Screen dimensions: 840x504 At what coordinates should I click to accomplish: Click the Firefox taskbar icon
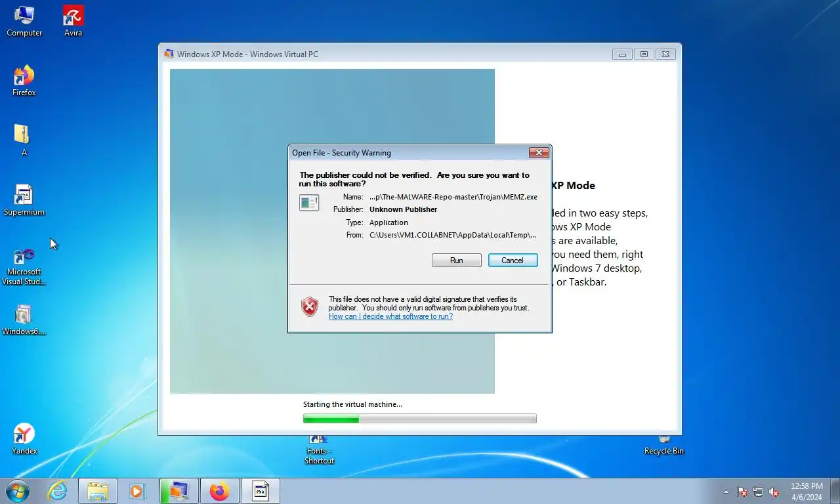point(219,491)
